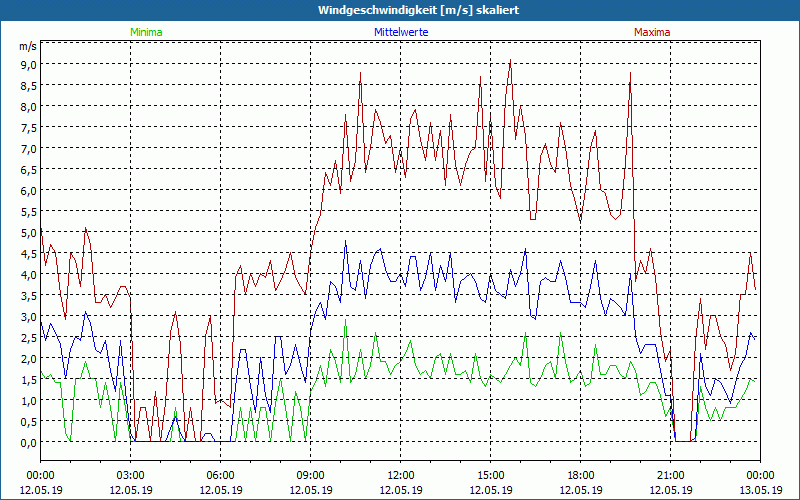Click the 7,5 y-axis value
The width and height of the screenshot is (800, 500).
point(29,128)
